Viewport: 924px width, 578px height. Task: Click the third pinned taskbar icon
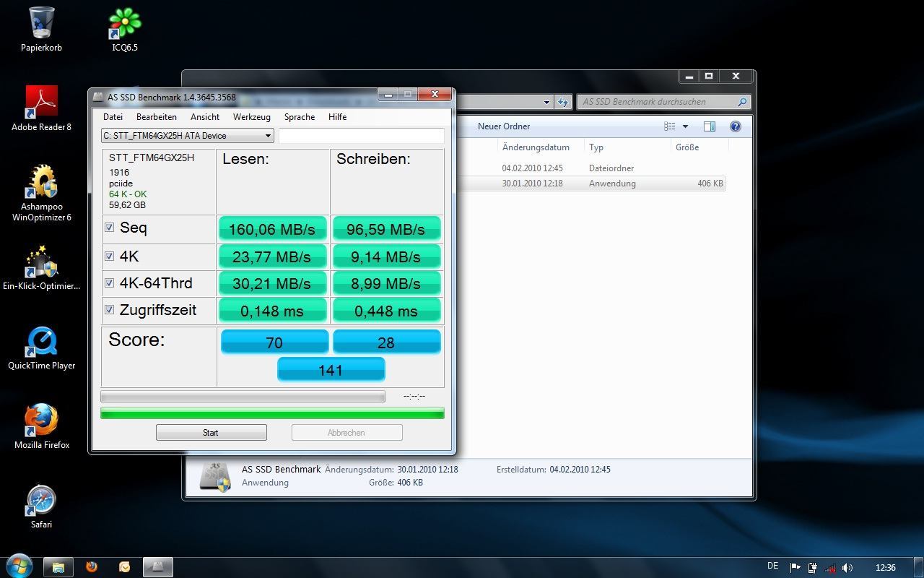124,567
